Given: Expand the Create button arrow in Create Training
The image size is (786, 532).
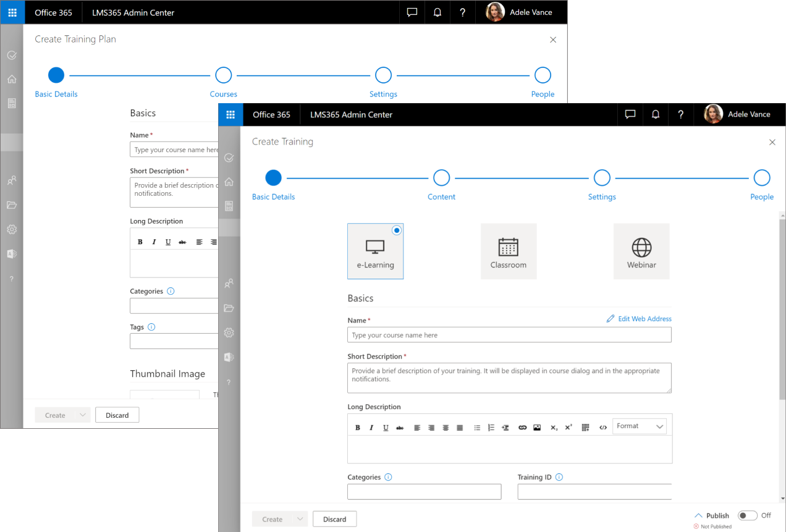Looking at the screenshot, I should [300, 519].
